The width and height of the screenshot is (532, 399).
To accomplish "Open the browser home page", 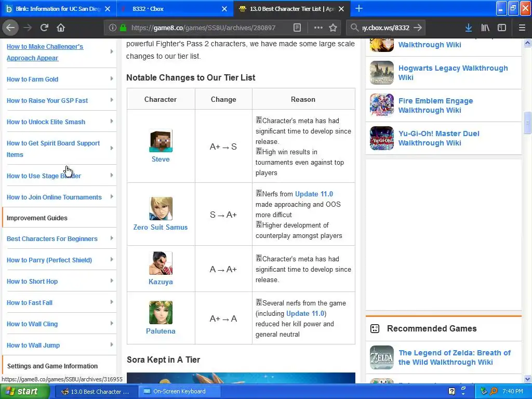I will pyautogui.click(x=61, y=28).
